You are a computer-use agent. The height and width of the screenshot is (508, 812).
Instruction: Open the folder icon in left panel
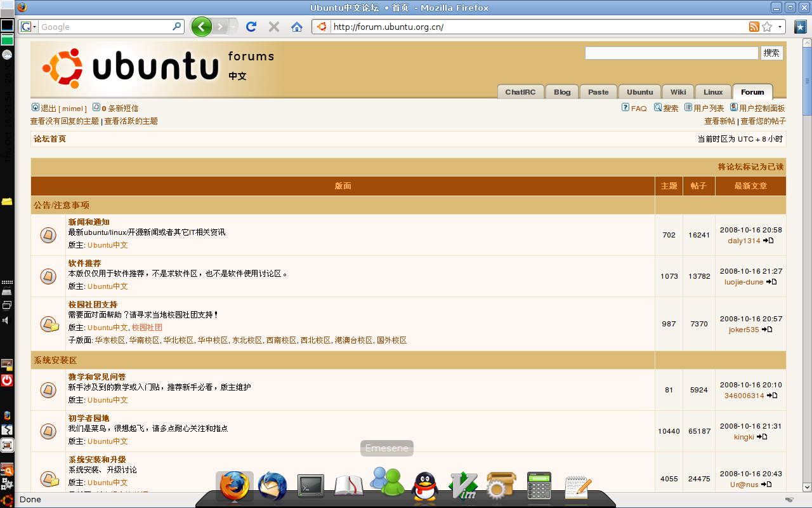click(7, 201)
